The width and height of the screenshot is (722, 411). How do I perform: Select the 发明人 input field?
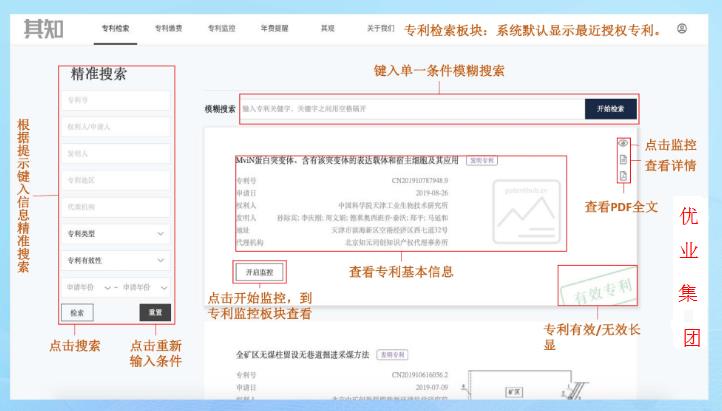(116, 153)
